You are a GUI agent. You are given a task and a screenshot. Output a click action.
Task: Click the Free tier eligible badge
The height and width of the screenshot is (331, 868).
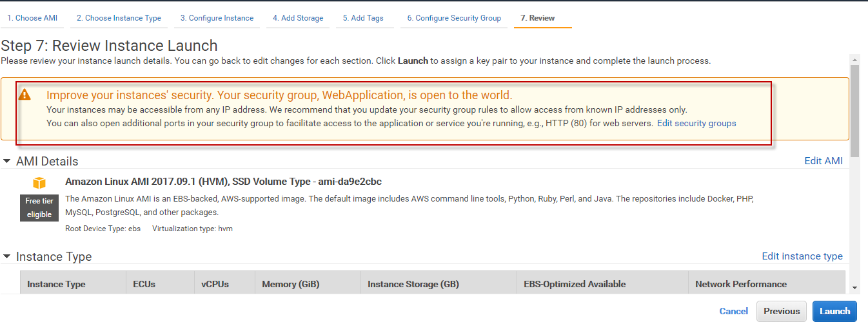point(39,207)
